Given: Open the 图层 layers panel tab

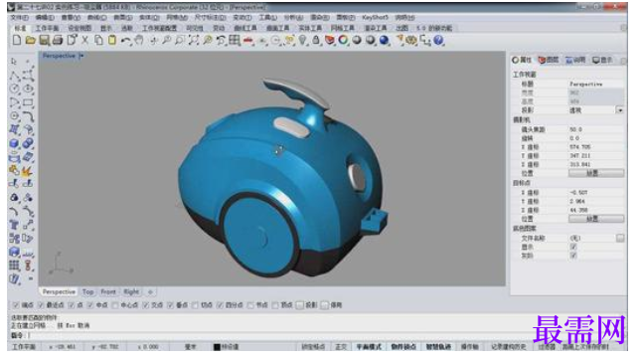Looking at the screenshot, I should tap(550, 60).
